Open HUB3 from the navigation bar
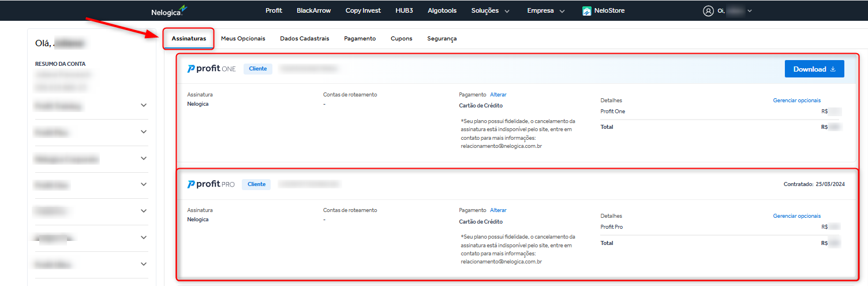 (404, 10)
